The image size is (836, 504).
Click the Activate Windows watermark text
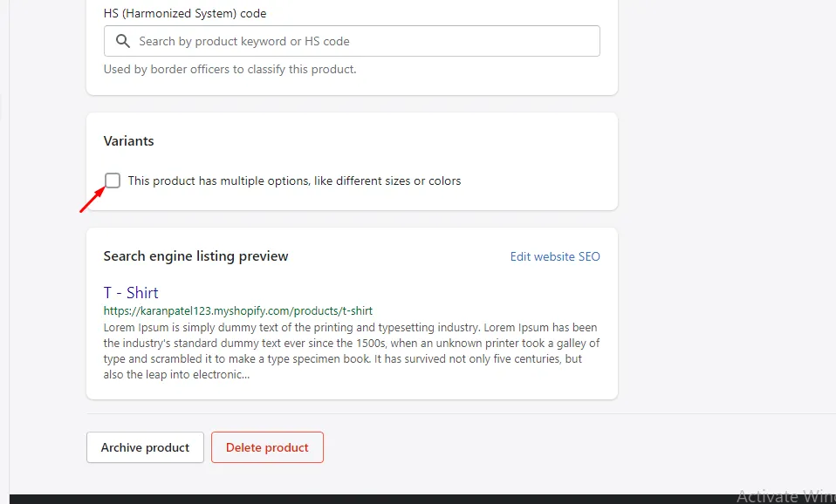785,495
